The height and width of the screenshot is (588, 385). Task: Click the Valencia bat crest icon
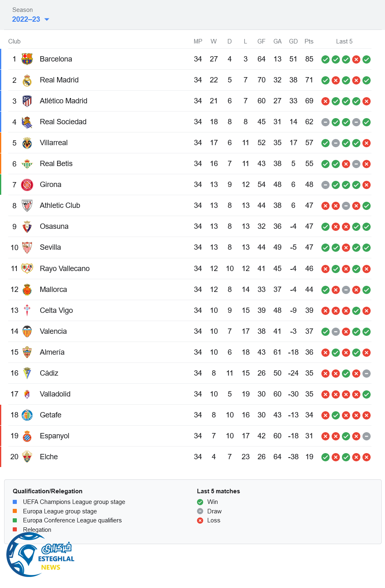(27, 331)
